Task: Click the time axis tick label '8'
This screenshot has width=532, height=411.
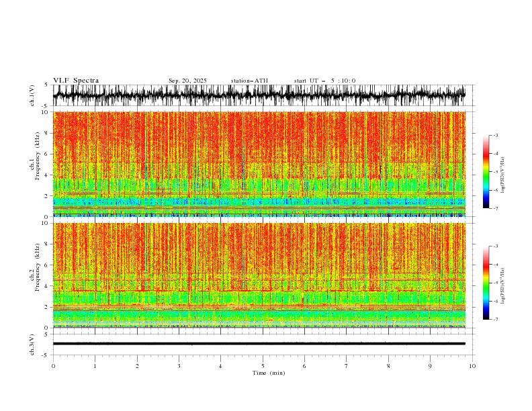Action: [388, 366]
